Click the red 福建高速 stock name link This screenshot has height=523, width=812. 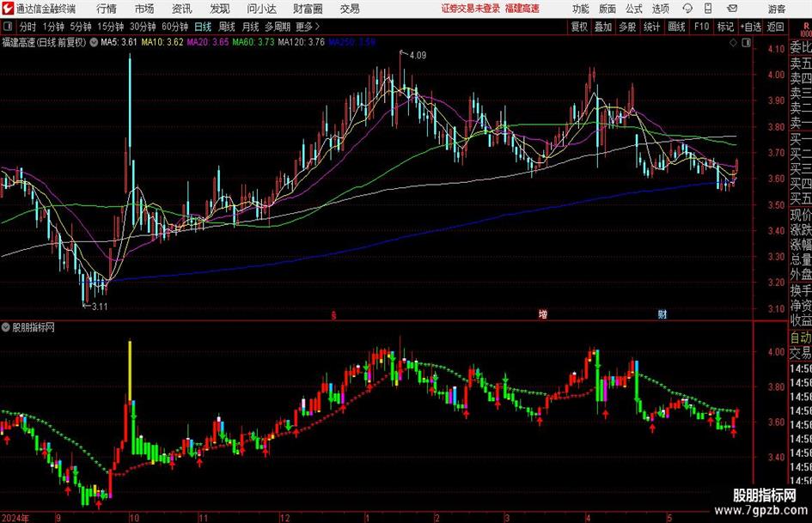(522, 9)
